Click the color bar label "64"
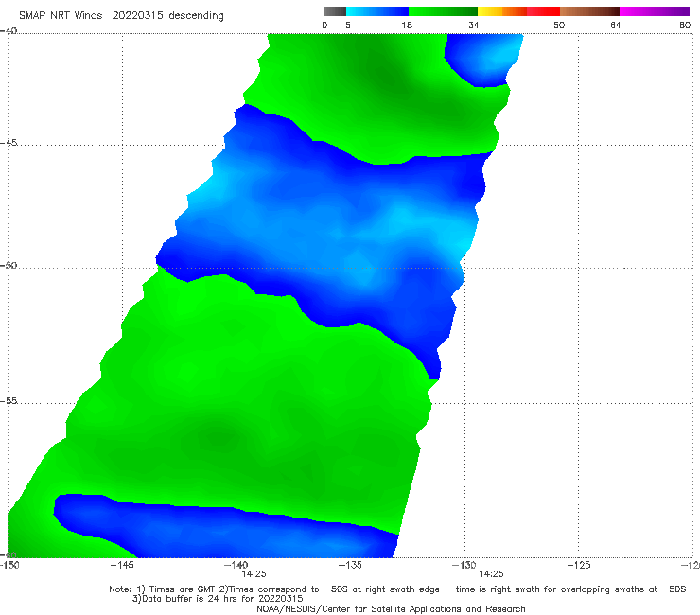Screen dimensions: 700x615 [x=616, y=25]
